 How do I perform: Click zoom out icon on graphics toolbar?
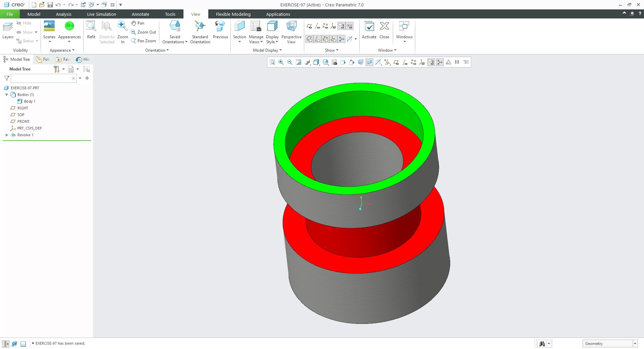pos(290,62)
